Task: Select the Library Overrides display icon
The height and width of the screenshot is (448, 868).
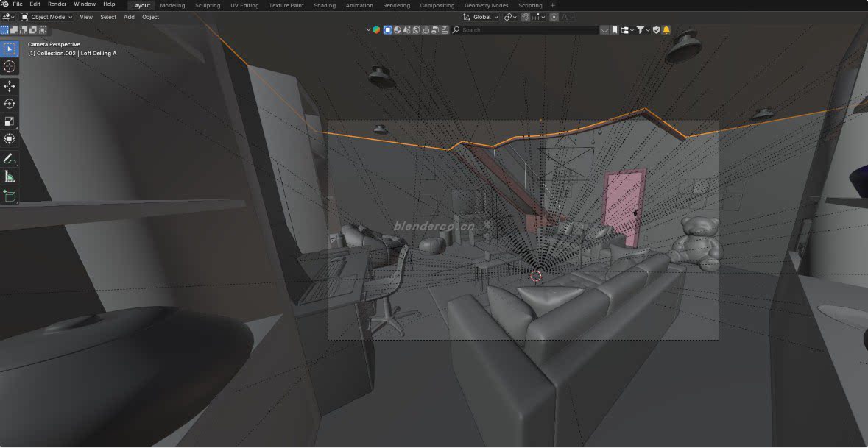Action: click(426, 30)
